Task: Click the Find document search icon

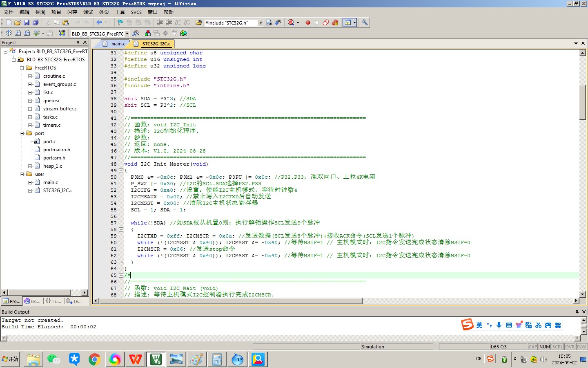Action: (269, 23)
